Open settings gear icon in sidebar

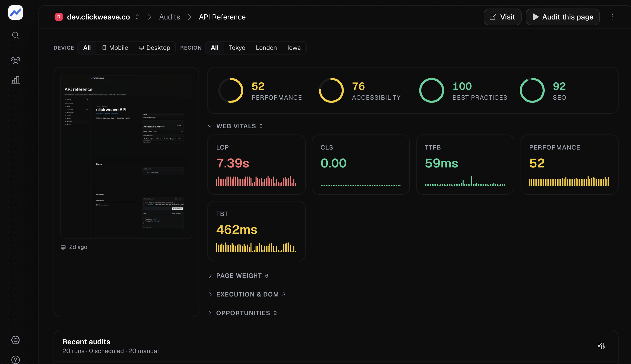[x=16, y=340]
